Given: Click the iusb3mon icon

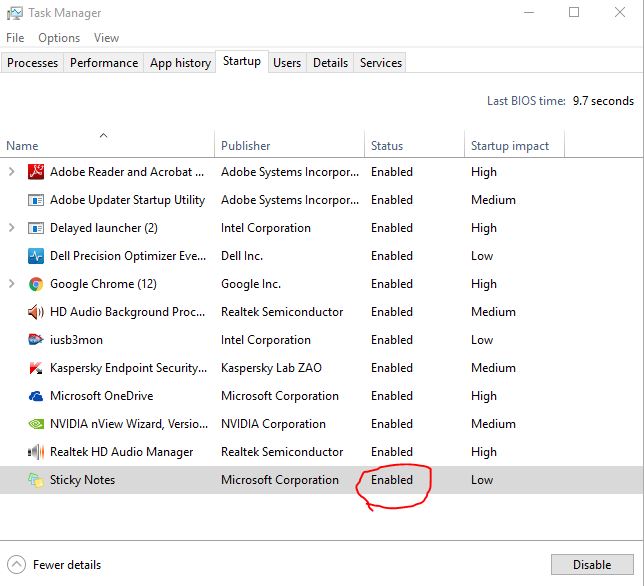Looking at the screenshot, I should pyautogui.click(x=36, y=340).
